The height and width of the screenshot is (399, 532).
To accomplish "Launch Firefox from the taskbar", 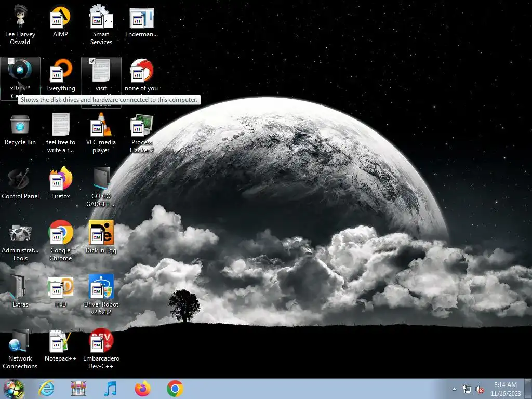I will 143,389.
